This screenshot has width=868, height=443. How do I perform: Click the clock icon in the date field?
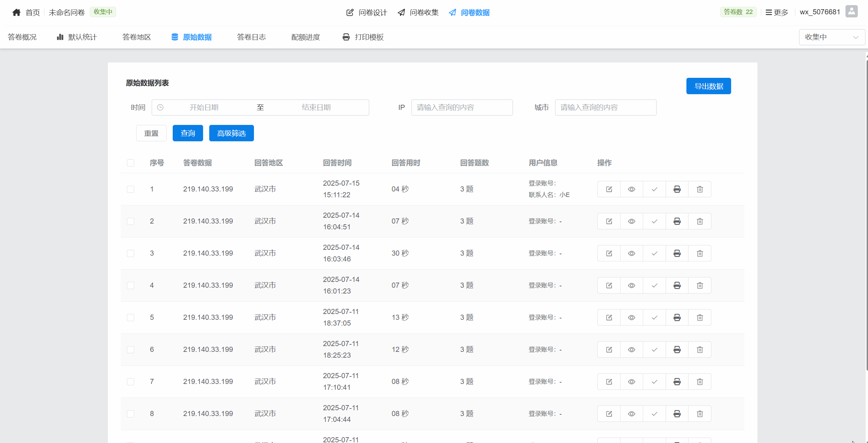click(160, 108)
